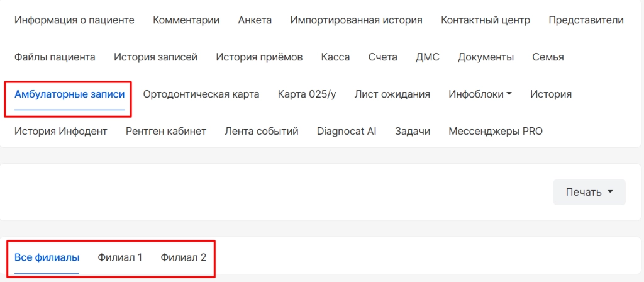
Task: Switch to the Diagnocat AI tab
Action: tap(347, 132)
